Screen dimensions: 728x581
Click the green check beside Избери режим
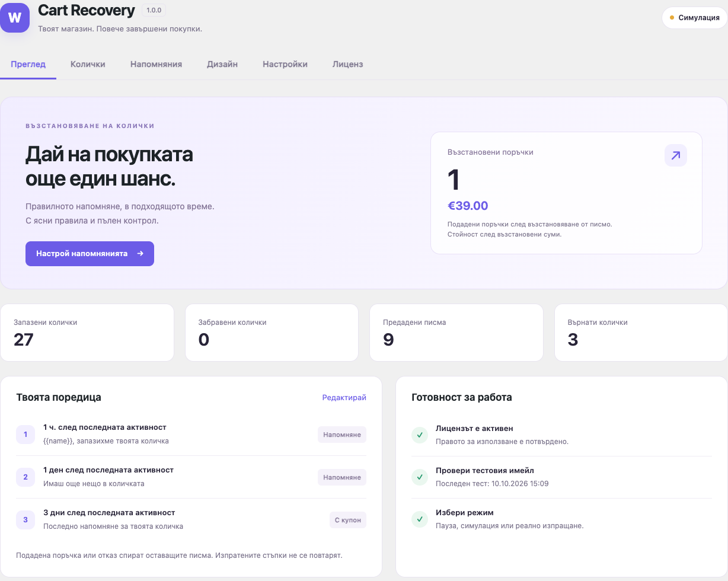pos(420,519)
